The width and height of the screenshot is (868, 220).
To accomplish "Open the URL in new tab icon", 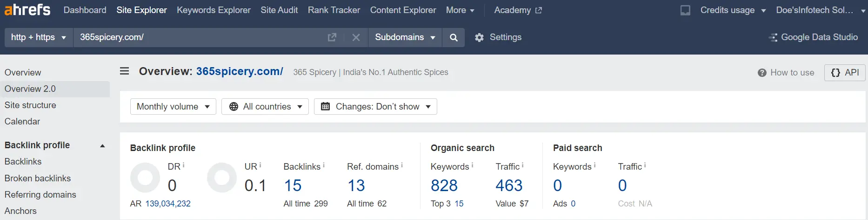I will tap(332, 37).
